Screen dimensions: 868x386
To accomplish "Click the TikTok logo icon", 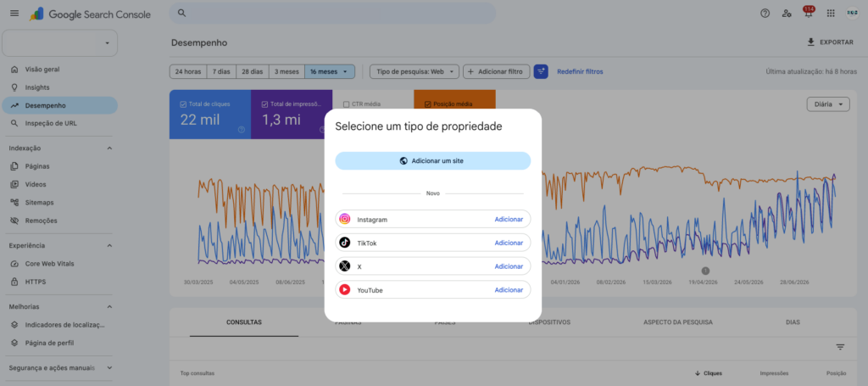I will (x=345, y=243).
